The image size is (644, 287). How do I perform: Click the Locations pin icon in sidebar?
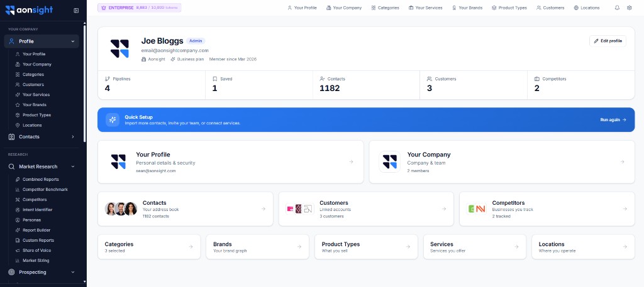coord(18,126)
